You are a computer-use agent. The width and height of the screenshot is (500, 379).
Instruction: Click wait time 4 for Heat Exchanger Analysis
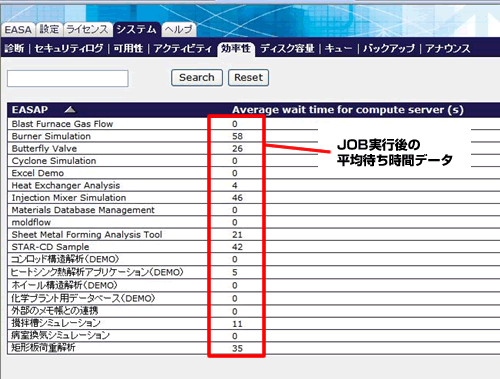coord(235,185)
